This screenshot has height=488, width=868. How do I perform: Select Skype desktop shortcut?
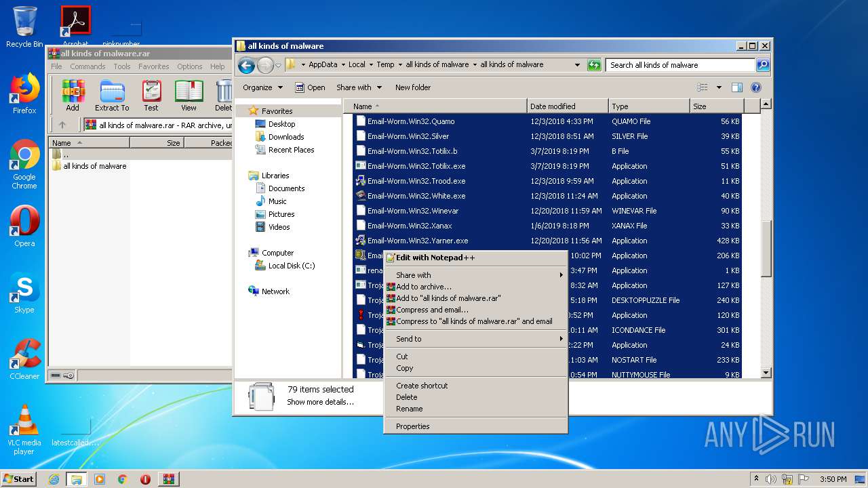tap(24, 293)
